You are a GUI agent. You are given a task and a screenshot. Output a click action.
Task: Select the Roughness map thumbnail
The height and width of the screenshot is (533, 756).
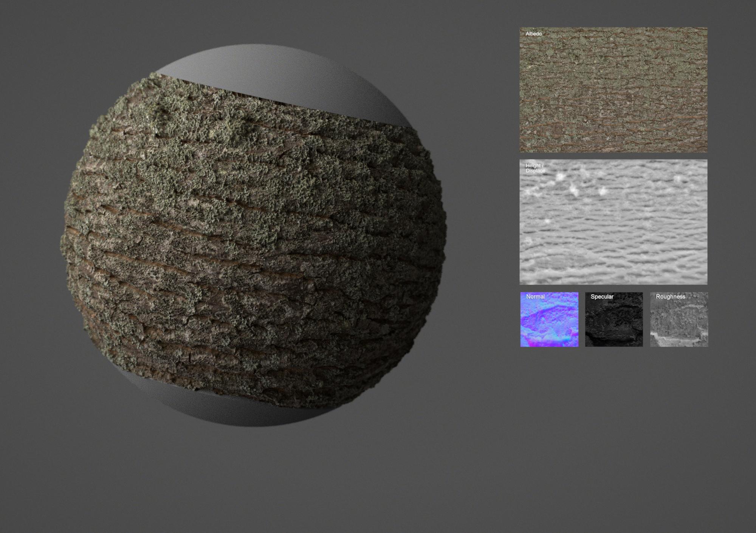pyautogui.click(x=679, y=319)
